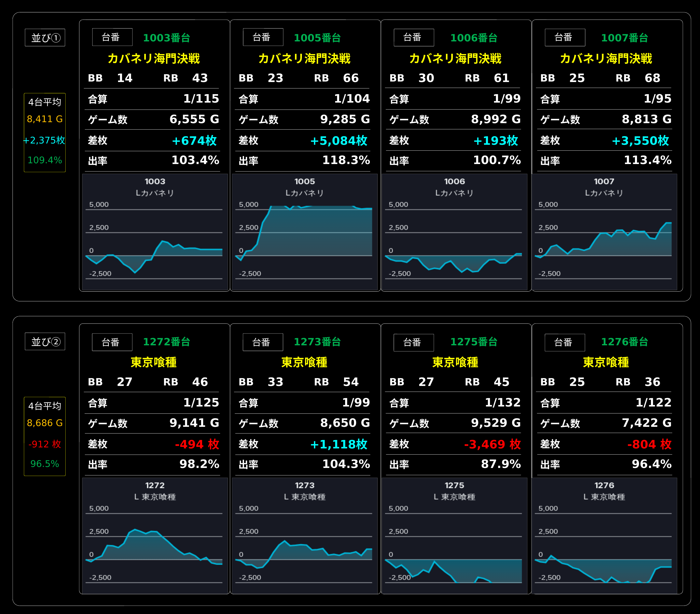Screen dimensions: 700x614
Task: Open the 1005 Lカバネリ slump graph
Action: pos(304,232)
